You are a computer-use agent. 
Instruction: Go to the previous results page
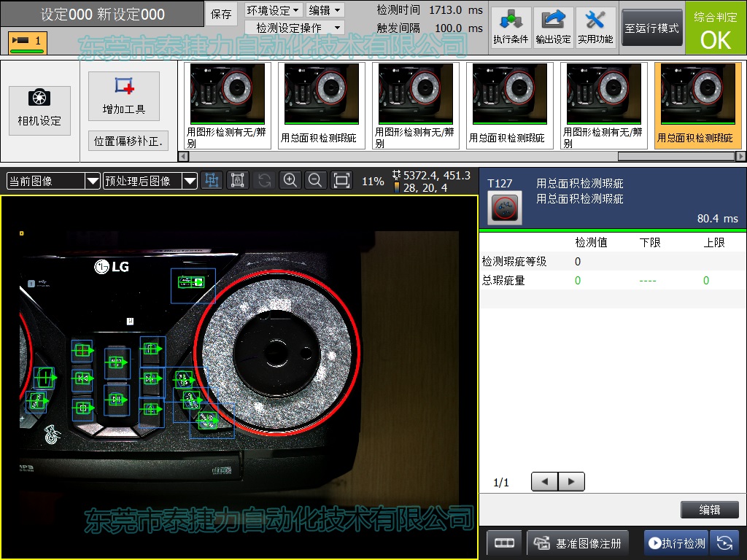coord(544,481)
